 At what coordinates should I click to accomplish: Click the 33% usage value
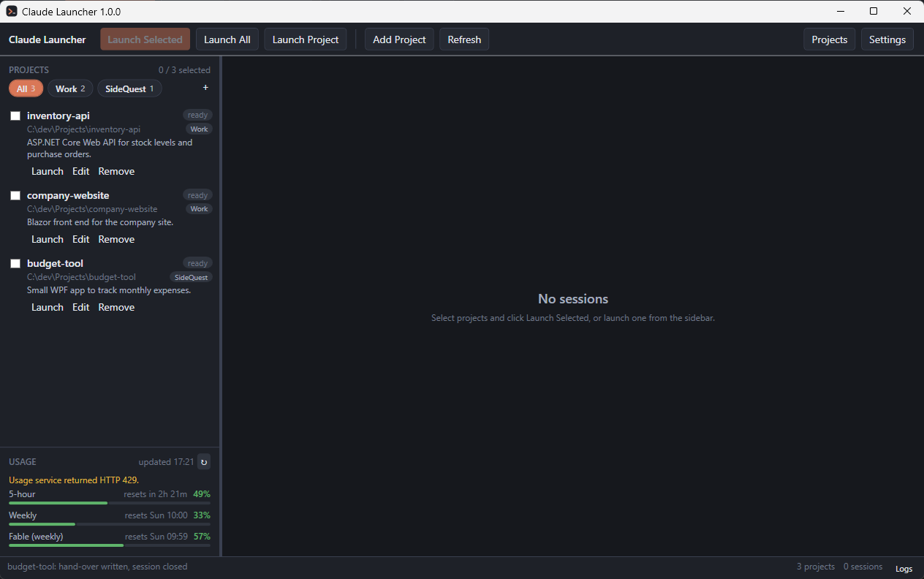point(202,515)
